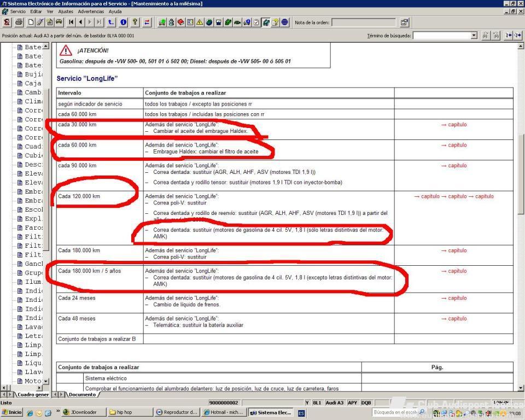This screenshot has width=525, height=420.
Task: Click the dark green car silhouette icon
Action: point(237,22)
